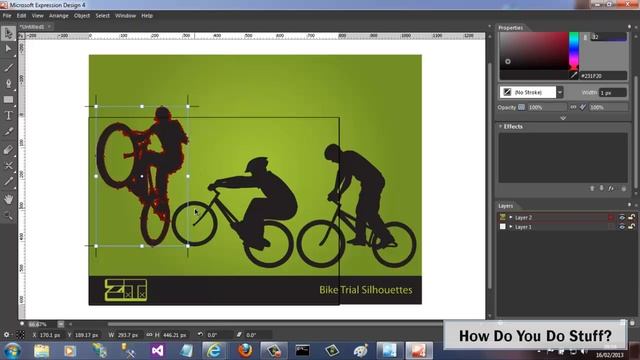Expand advanced properties chevron
The width and height of the screenshot is (640, 360).
click(x=563, y=118)
